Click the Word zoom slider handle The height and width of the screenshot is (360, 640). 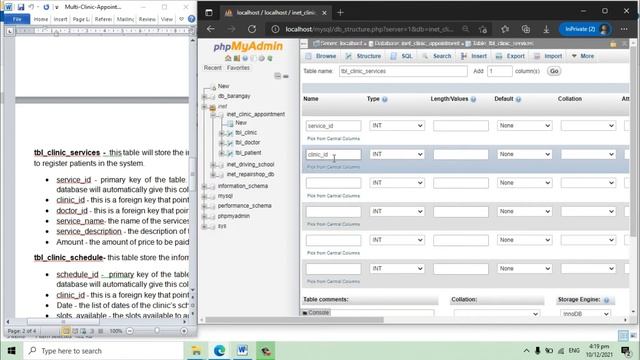click(x=157, y=331)
